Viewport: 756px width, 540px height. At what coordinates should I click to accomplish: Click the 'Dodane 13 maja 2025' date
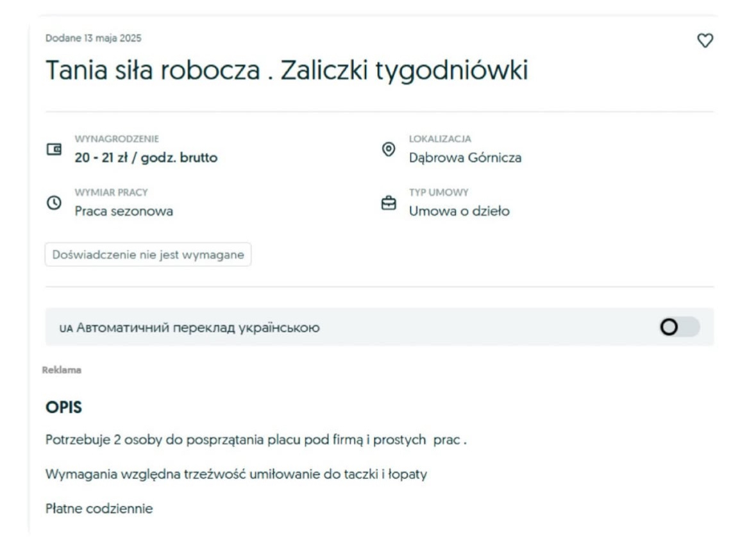point(94,38)
